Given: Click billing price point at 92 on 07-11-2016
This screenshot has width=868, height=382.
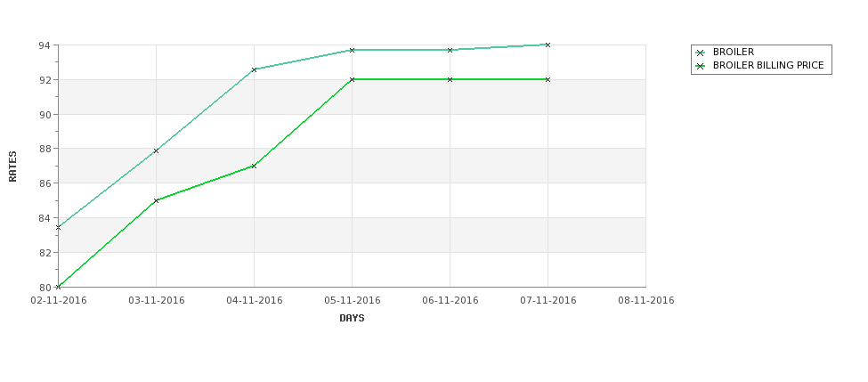Looking at the screenshot, I should tap(548, 79).
